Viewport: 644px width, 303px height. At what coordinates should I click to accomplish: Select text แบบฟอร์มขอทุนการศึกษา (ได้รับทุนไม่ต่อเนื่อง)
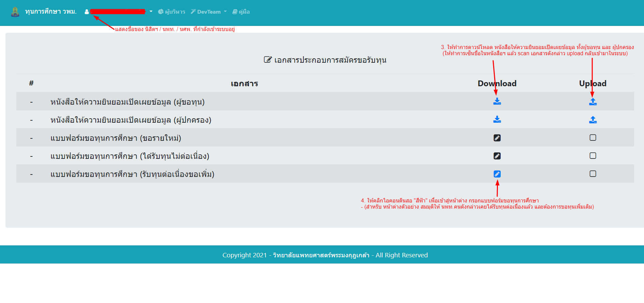130,156
